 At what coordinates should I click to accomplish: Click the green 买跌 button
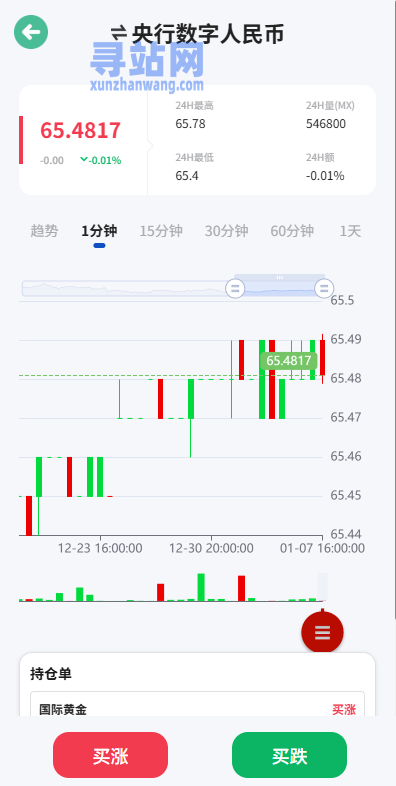(x=289, y=755)
